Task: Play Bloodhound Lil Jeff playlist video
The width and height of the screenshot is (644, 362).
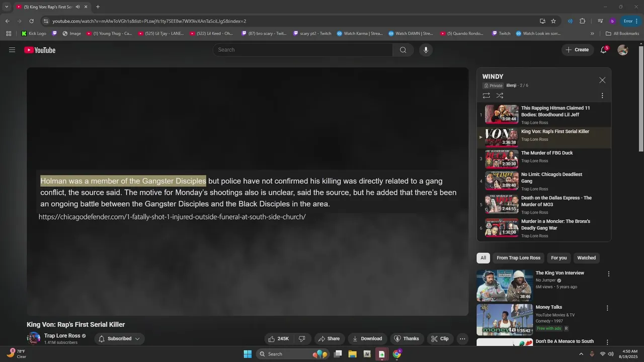Action: click(x=544, y=115)
